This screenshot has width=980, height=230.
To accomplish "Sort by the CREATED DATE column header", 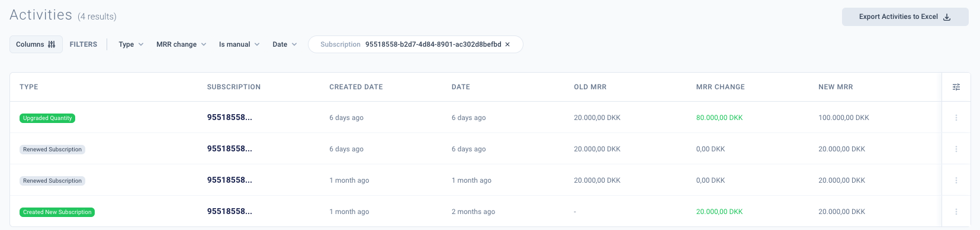I will (x=356, y=87).
